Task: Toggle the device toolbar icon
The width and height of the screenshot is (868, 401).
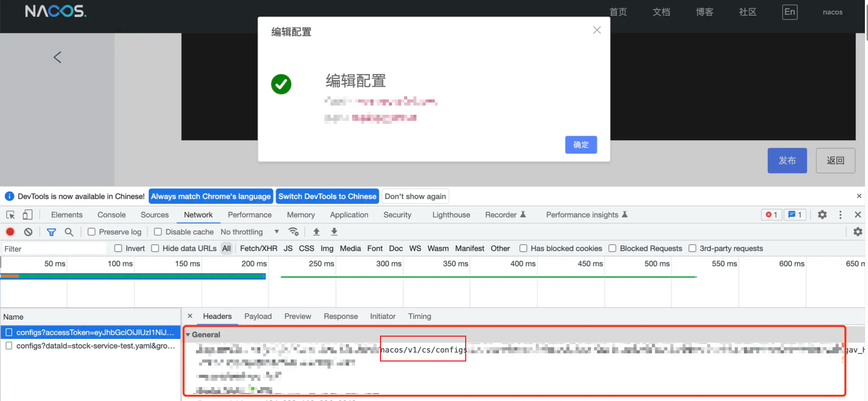Action: (27, 215)
